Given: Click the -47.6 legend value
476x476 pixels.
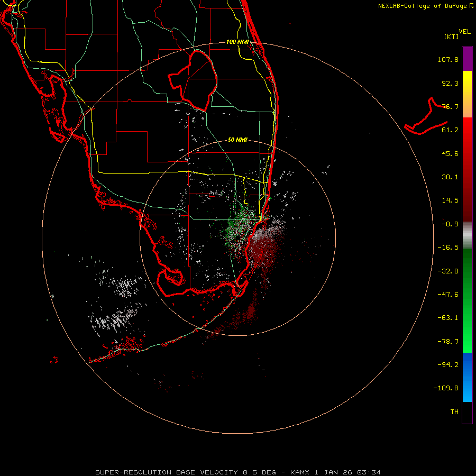Looking at the screenshot, I should click(448, 295).
